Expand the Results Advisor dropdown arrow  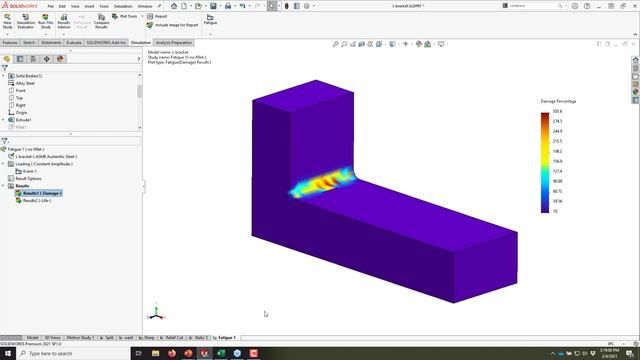[64, 34]
